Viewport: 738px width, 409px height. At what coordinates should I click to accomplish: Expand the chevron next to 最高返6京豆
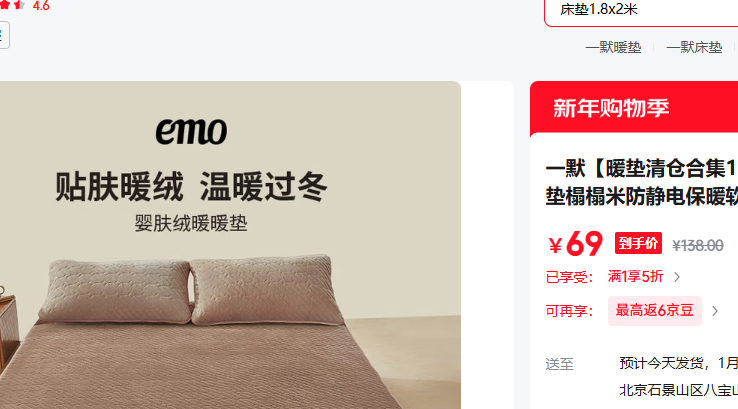coord(715,311)
